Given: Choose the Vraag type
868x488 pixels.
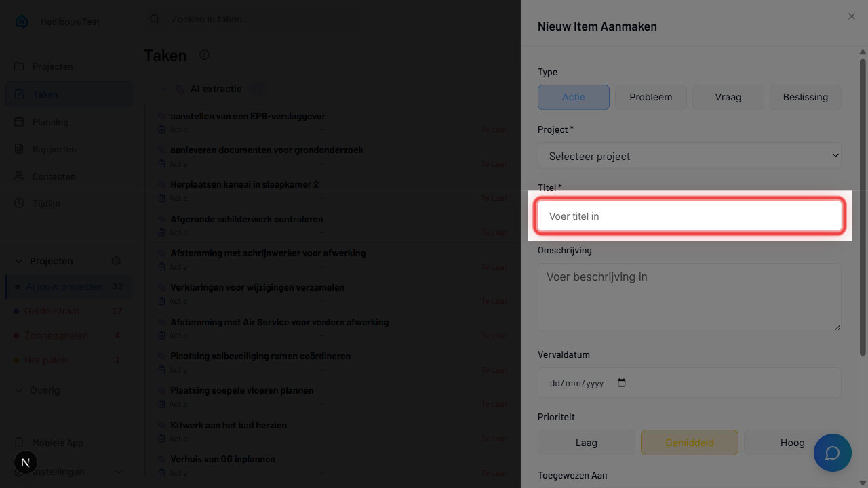Looking at the screenshot, I should [x=728, y=97].
